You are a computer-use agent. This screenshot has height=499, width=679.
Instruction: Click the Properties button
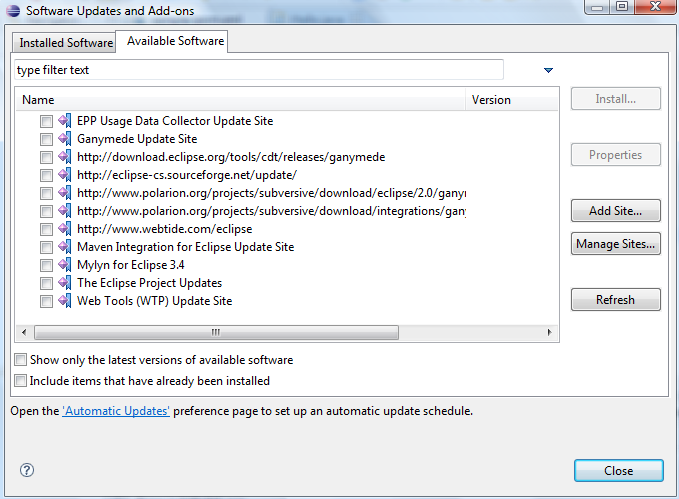click(615, 155)
